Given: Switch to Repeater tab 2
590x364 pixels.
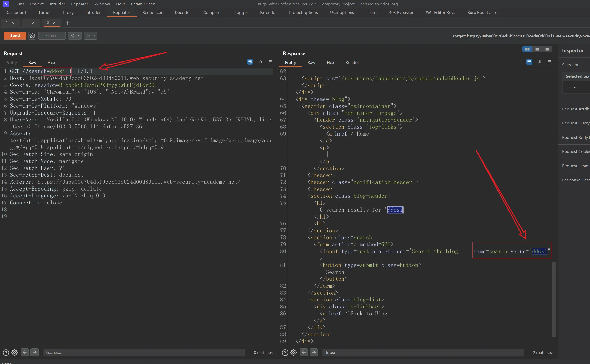Looking at the screenshot, I should (27, 23).
